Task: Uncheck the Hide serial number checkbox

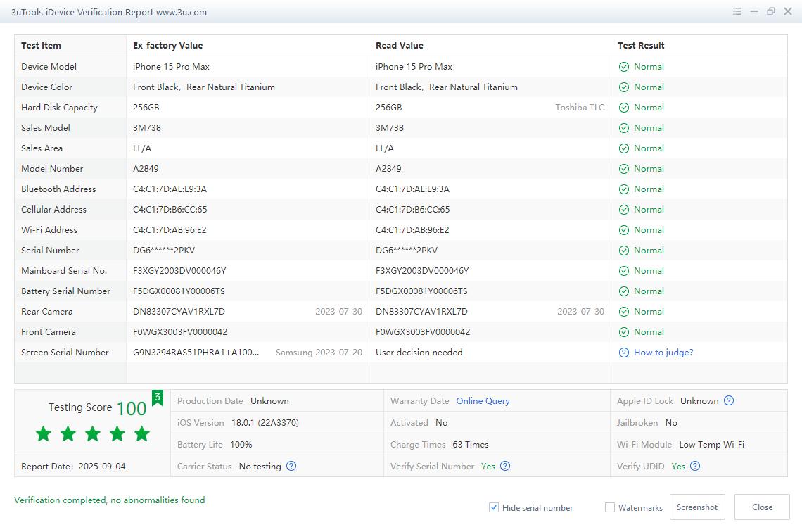Action: pos(494,507)
